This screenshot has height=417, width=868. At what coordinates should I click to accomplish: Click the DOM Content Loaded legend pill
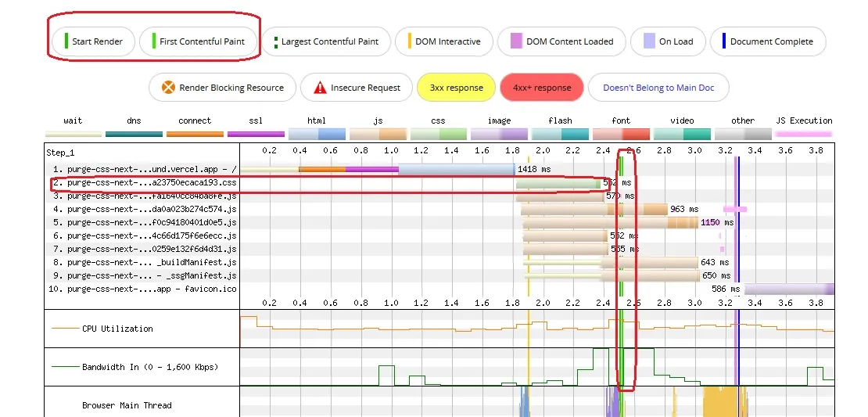click(x=561, y=41)
